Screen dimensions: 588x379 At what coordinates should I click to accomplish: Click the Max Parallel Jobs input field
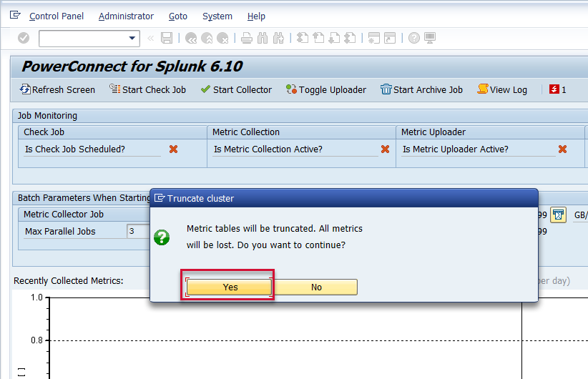[x=137, y=231]
